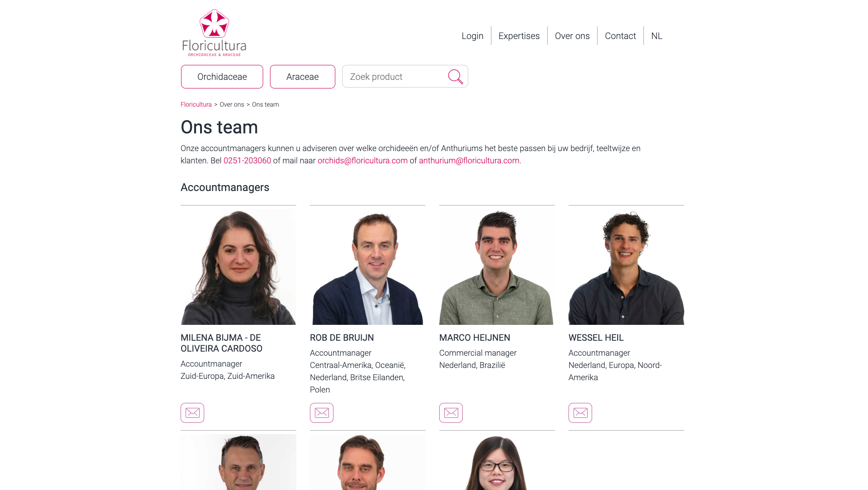Focus the Zoek product search field
Image resolution: width=868 pixels, height=490 pixels.
(x=395, y=77)
